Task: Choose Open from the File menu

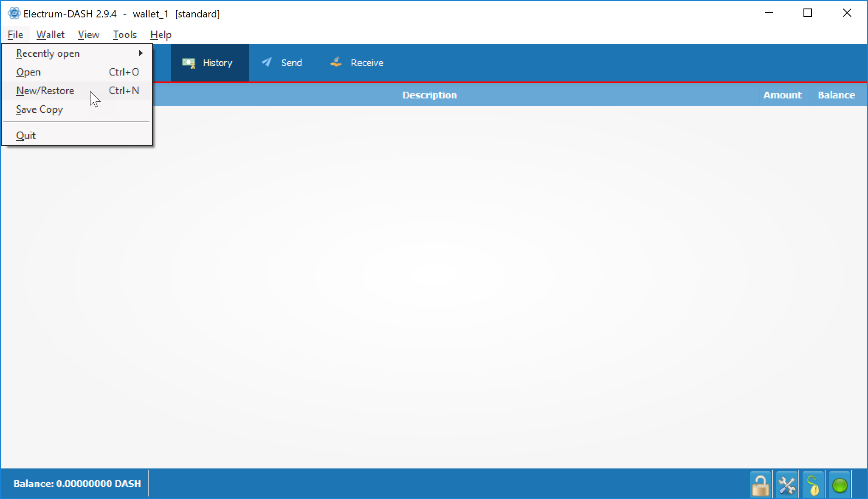Action: (x=28, y=72)
